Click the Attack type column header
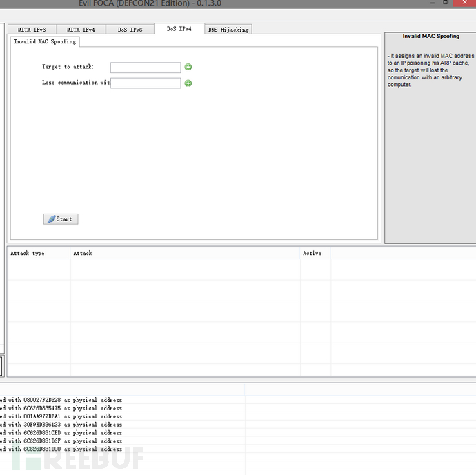The width and height of the screenshot is (476, 475). (39, 253)
